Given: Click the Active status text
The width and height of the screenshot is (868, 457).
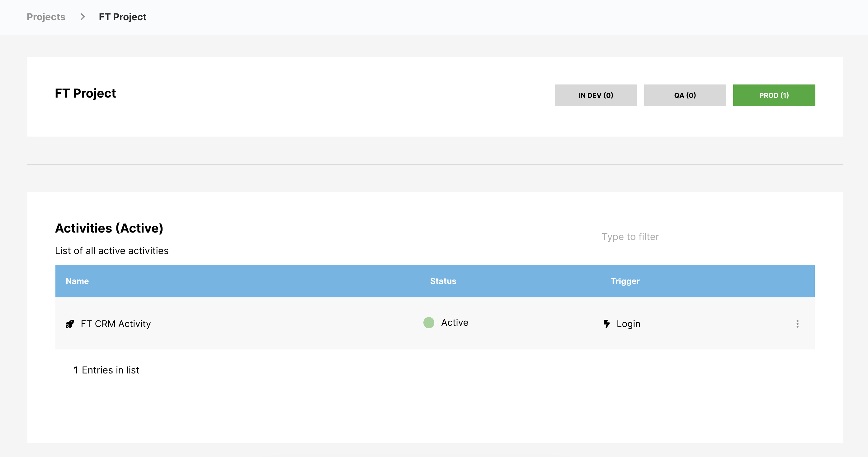Looking at the screenshot, I should [x=455, y=322].
